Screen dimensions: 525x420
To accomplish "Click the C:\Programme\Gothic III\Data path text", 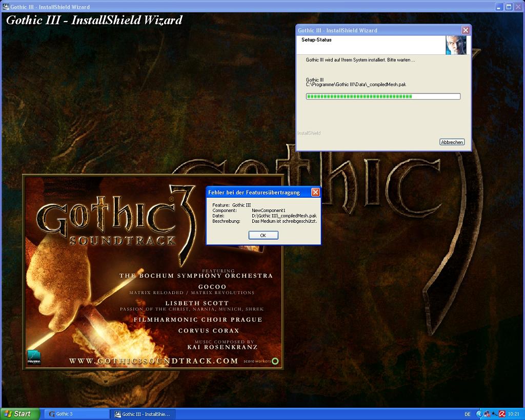I will (x=356, y=85).
